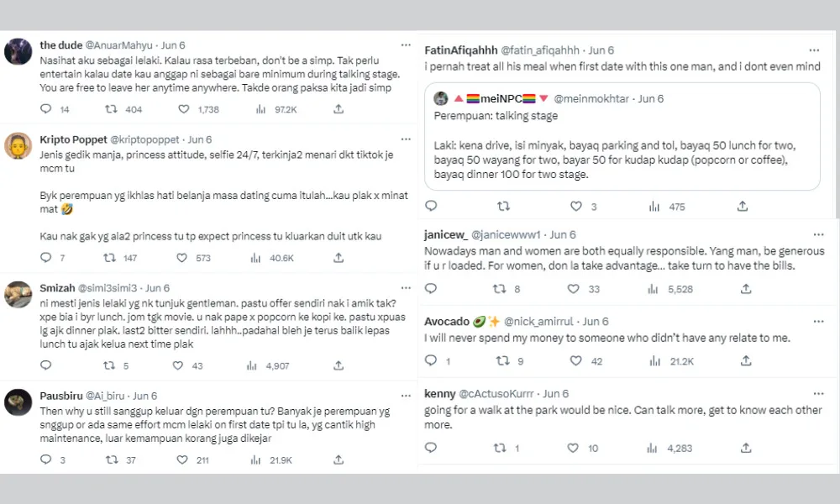Screen dimensions: 840x504
Task: Share Smizah's tweet via share icon
Action: point(338,365)
